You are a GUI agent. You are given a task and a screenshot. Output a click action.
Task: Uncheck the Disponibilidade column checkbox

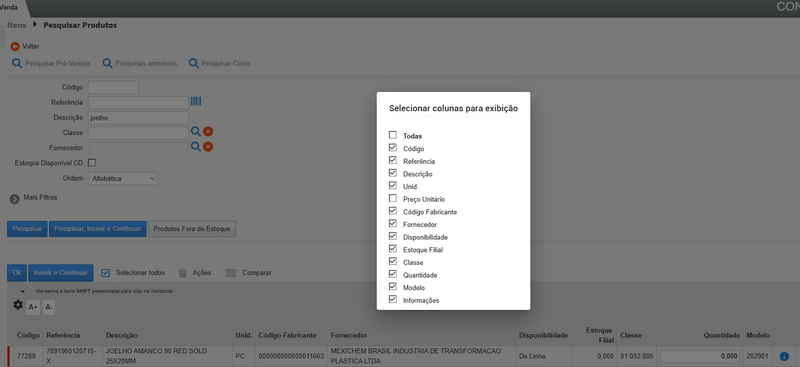tap(392, 236)
